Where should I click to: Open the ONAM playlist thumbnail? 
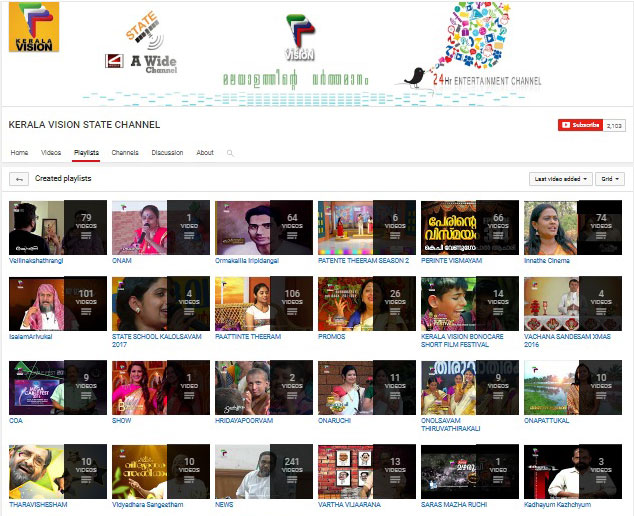tap(161, 227)
